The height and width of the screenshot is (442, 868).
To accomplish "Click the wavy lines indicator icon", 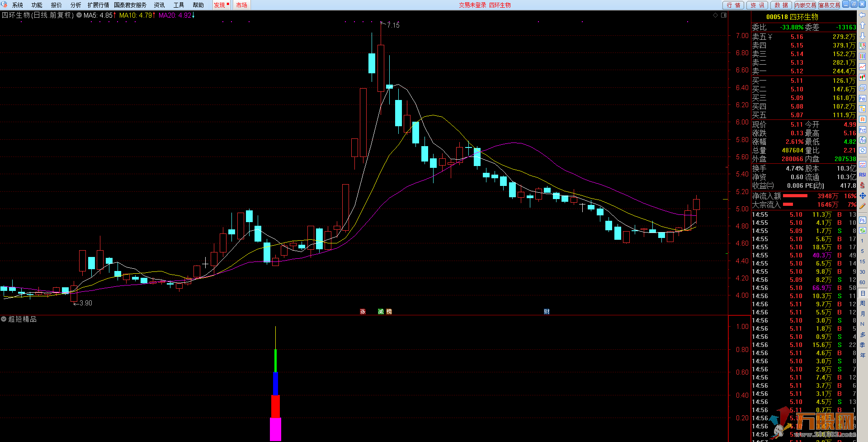I will click(863, 164).
